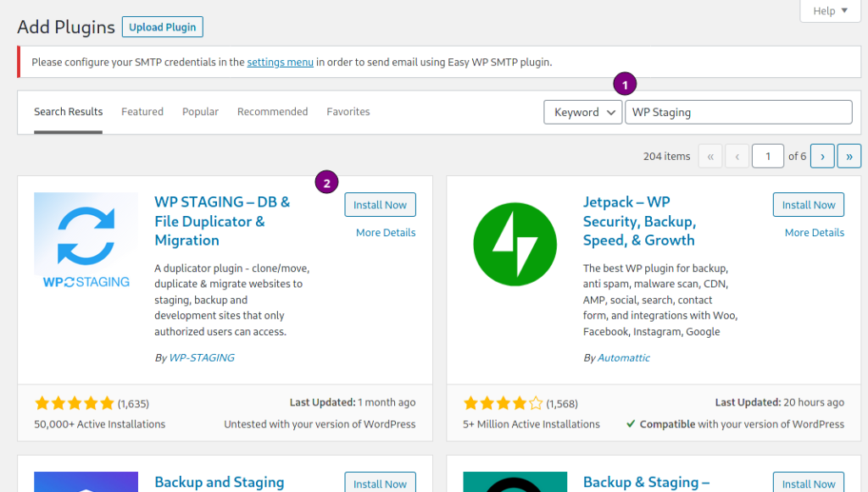868x492 pixels.
Task: Jump to the last page of results
Action: coord(849,157)
